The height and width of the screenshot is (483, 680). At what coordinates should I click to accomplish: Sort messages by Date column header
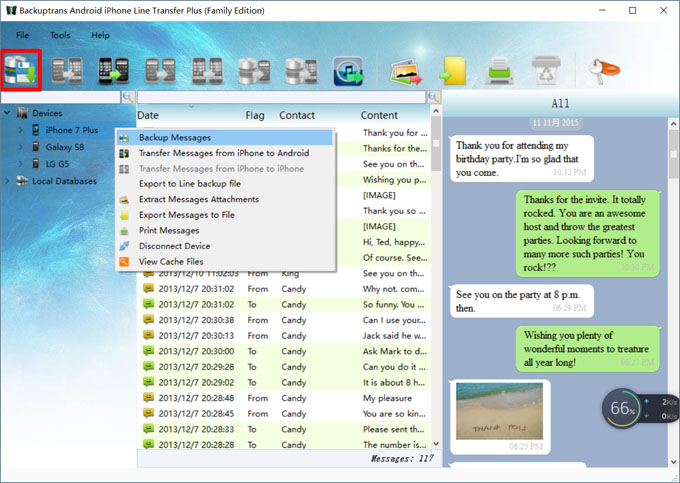(148, 115)
